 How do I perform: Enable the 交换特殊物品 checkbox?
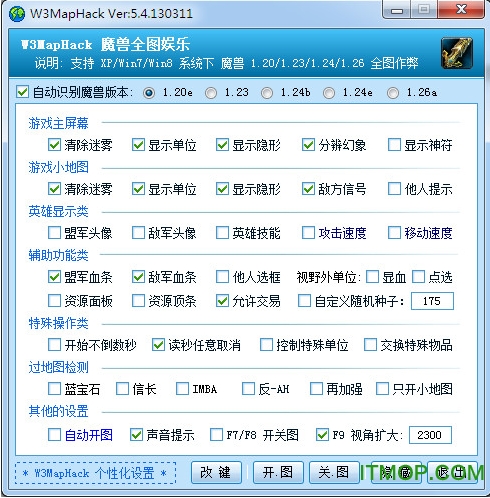tap(370, 345)
